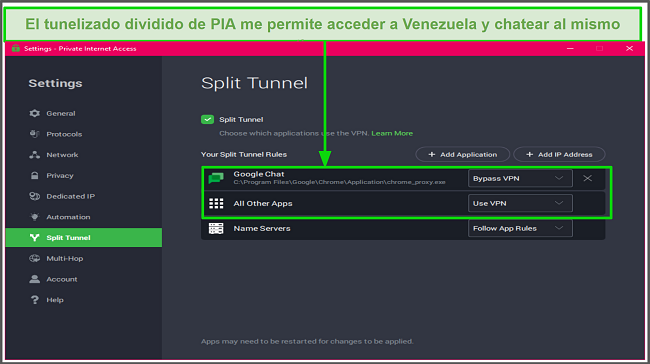Remove the Google Chat rule
Viewport: 650px width, 364px height.
[587, 178]
